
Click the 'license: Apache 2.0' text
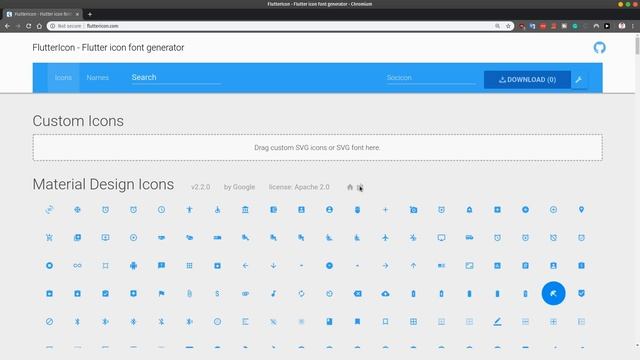[299, 187]
